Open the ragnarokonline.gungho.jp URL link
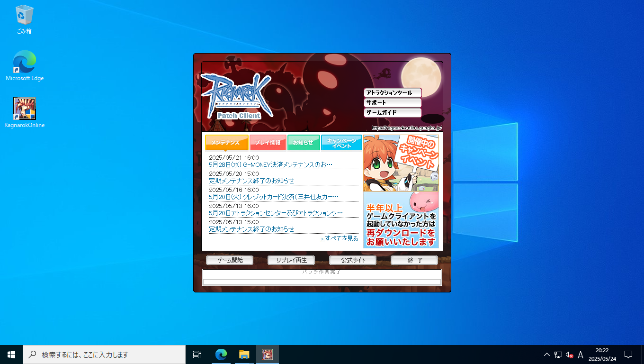Image resolution: width=644 pixels, height=364 pixels. pyautogui.click(x=406, y=127)
